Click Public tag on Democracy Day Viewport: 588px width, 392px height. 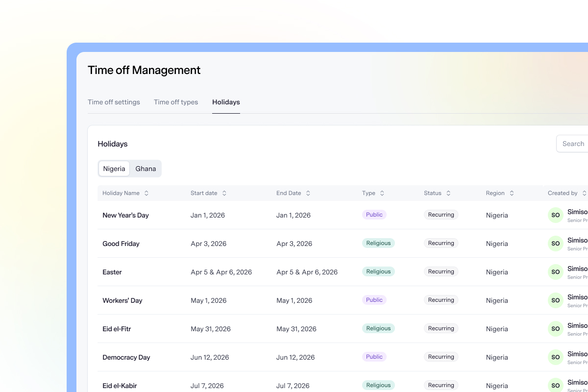point(374,357)
